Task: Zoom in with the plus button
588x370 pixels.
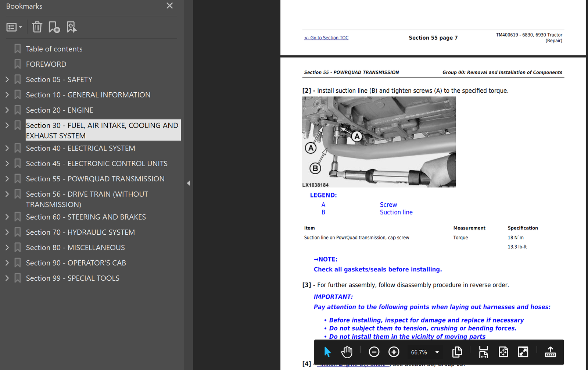Action: point(394,352)
